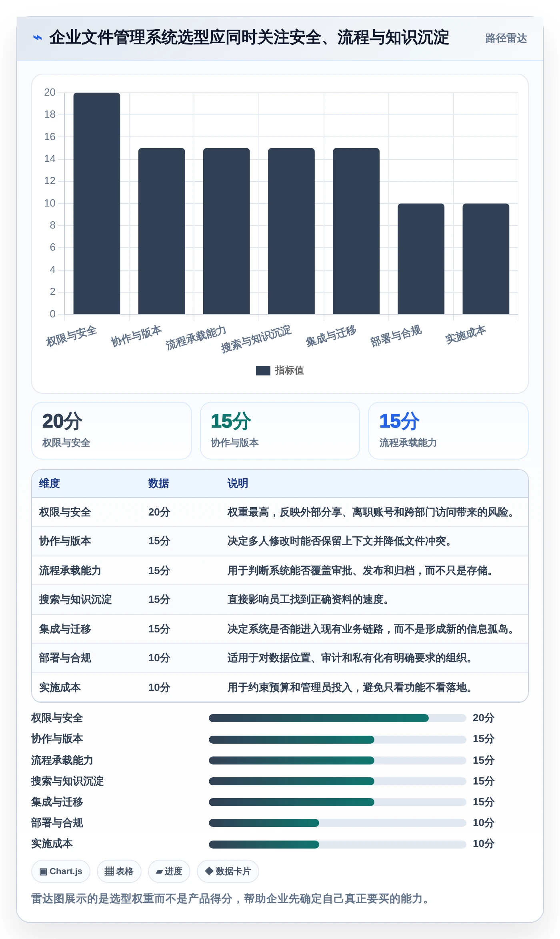Image resolution: width=560 pixels, height=939 pixels.
Task: Select the 权限与安全 bar in the chart
Action: click(x=97, y=203)
